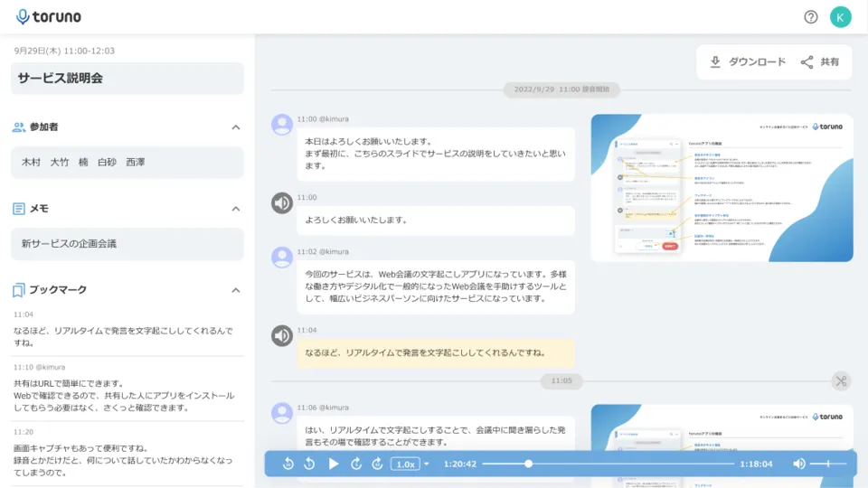Play audio of the 11:00 よろしくお願いいたします message

point(282,203)
